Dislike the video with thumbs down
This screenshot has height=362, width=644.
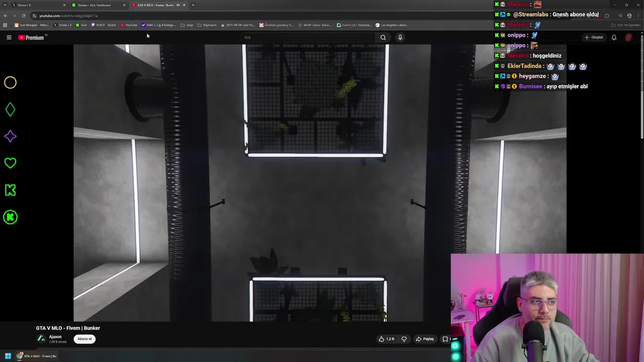pyautogui.click(x=404, y=339)
